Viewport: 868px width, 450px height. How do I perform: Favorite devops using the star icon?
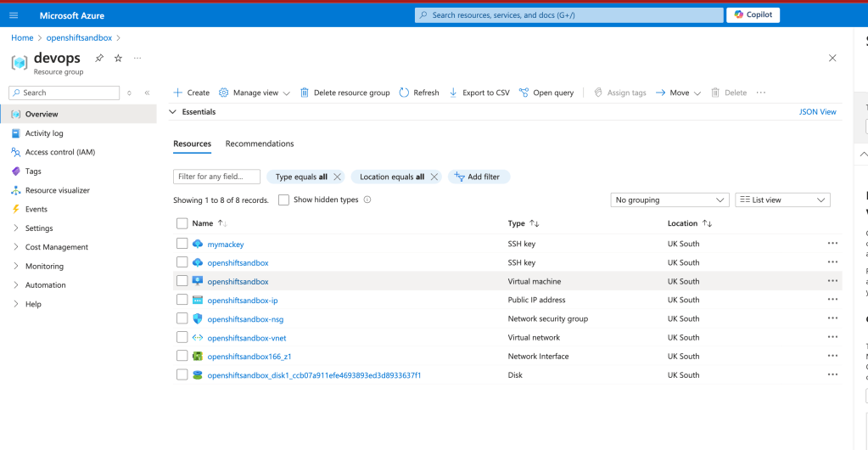point(118,58)
